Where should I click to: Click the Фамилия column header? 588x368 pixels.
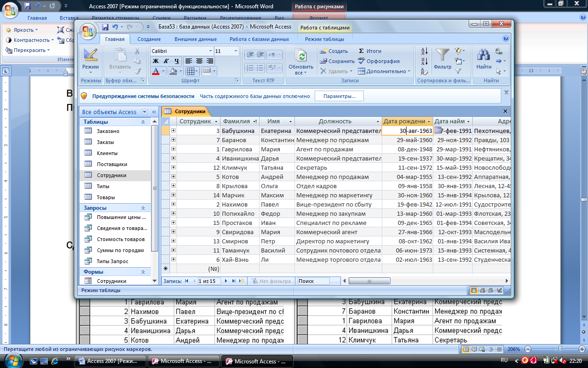(239, 121)
